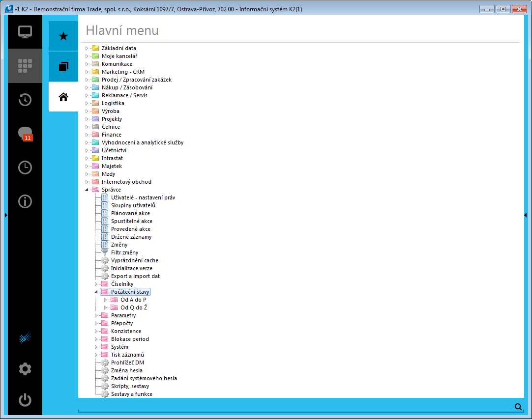This screenshot has width=532, height=419.
Task: Select Přepočty tree item
Action: pyautogui.click(x=122, y=323)
